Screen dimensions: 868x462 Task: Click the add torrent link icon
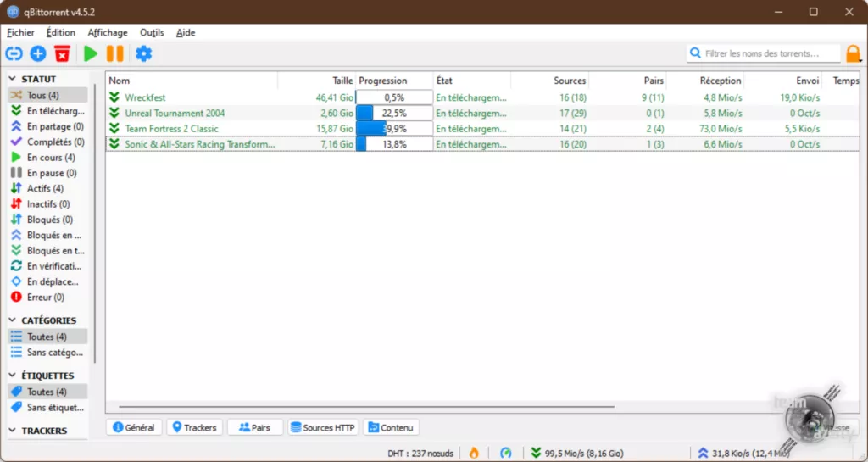(x=14, y=53)
